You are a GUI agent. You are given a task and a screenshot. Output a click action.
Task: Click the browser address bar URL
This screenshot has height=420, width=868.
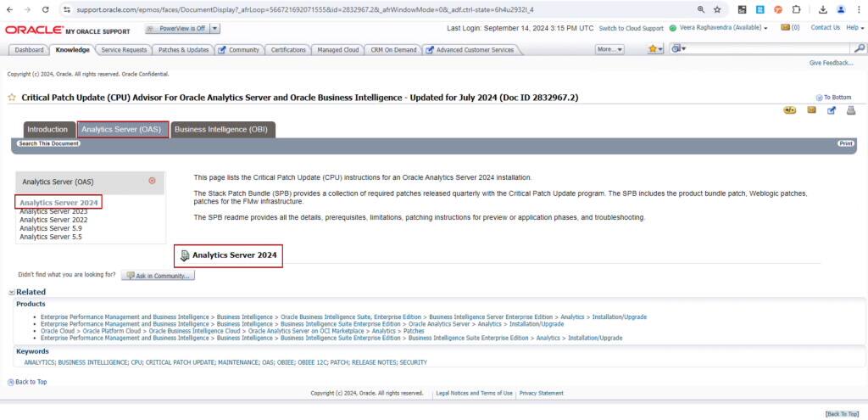(x=305, y=9)
